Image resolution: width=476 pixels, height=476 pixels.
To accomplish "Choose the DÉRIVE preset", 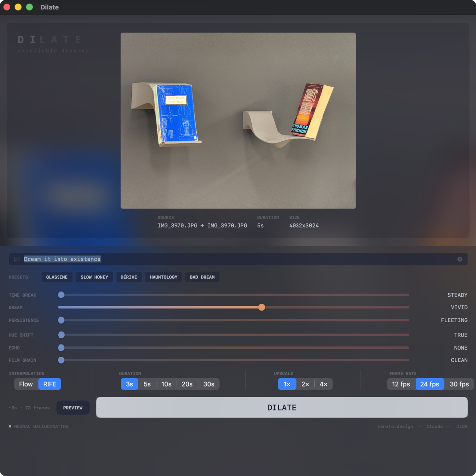I will (129, 277).
